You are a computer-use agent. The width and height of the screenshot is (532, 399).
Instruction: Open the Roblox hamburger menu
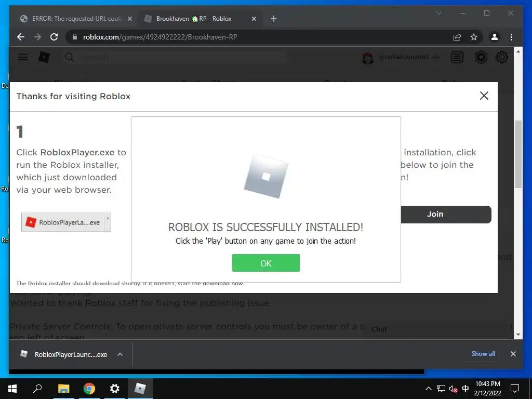click(x=23, y=57)
